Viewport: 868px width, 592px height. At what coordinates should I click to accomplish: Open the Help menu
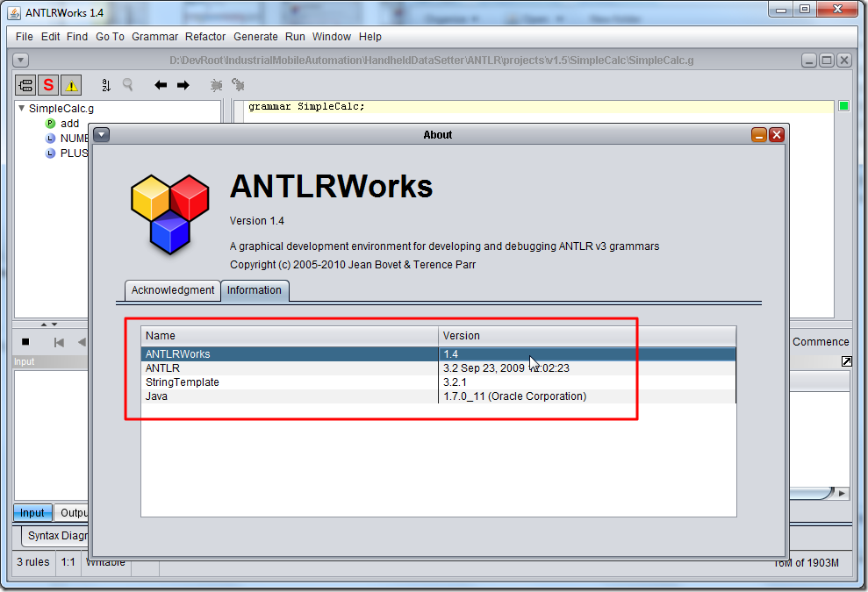coord(370,37)
